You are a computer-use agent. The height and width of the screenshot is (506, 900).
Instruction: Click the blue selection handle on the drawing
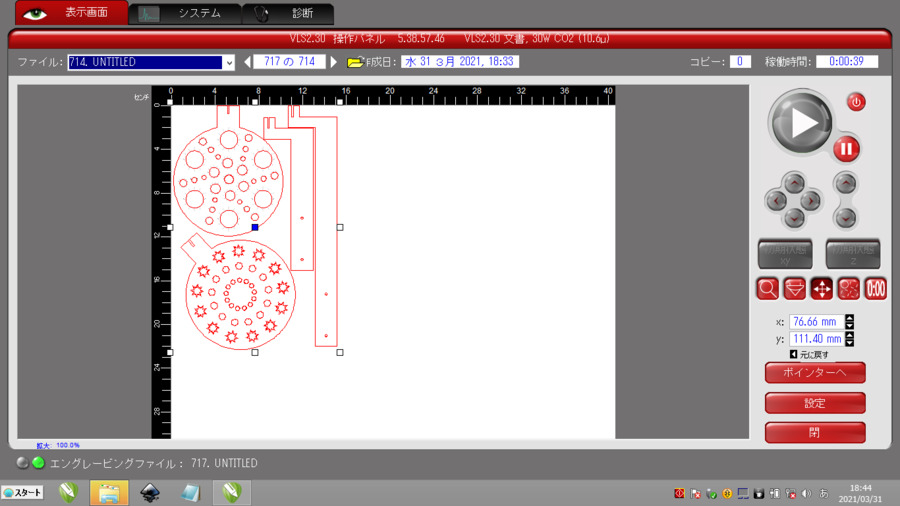click(x=255, y=227)
